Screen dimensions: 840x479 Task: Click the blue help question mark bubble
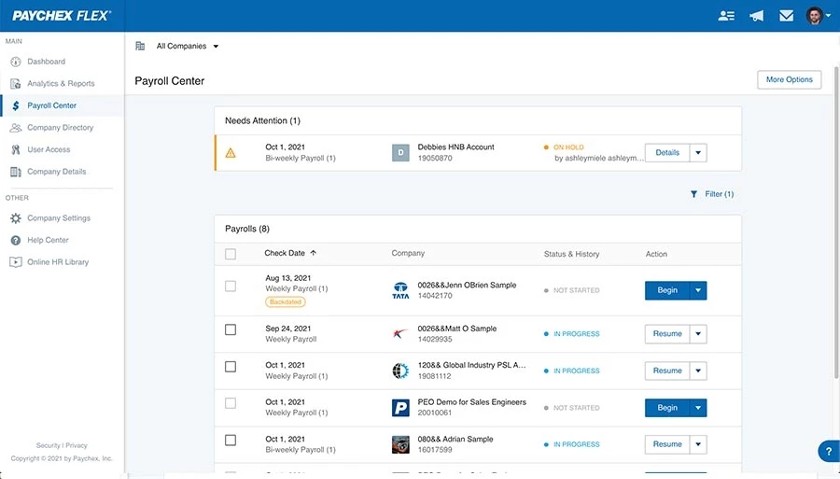coord(829,451)
